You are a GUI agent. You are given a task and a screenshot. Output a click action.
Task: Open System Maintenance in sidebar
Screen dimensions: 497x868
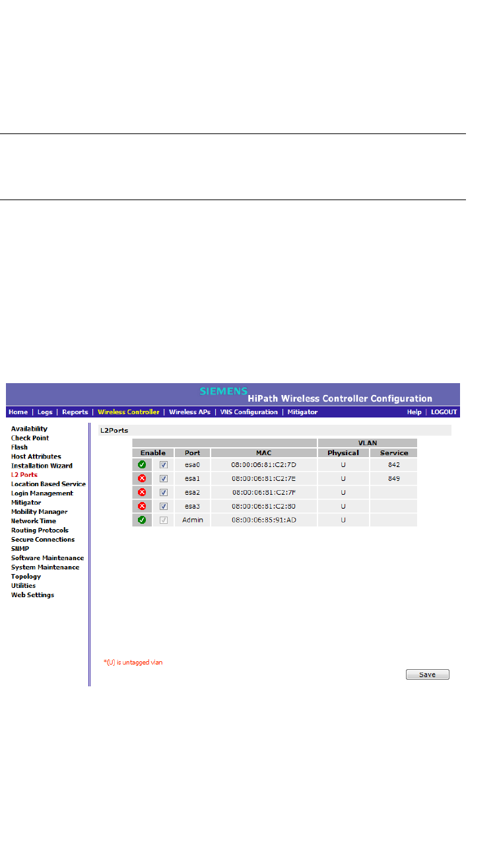[45, 567]
